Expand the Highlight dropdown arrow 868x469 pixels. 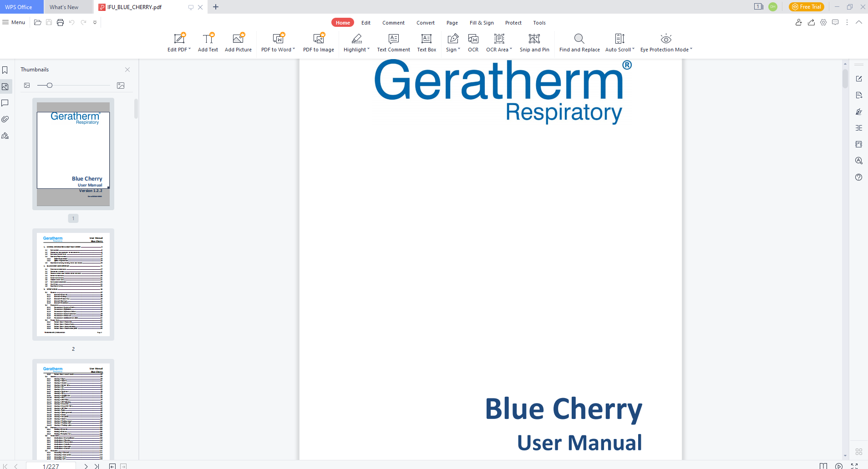click(369, 49)
